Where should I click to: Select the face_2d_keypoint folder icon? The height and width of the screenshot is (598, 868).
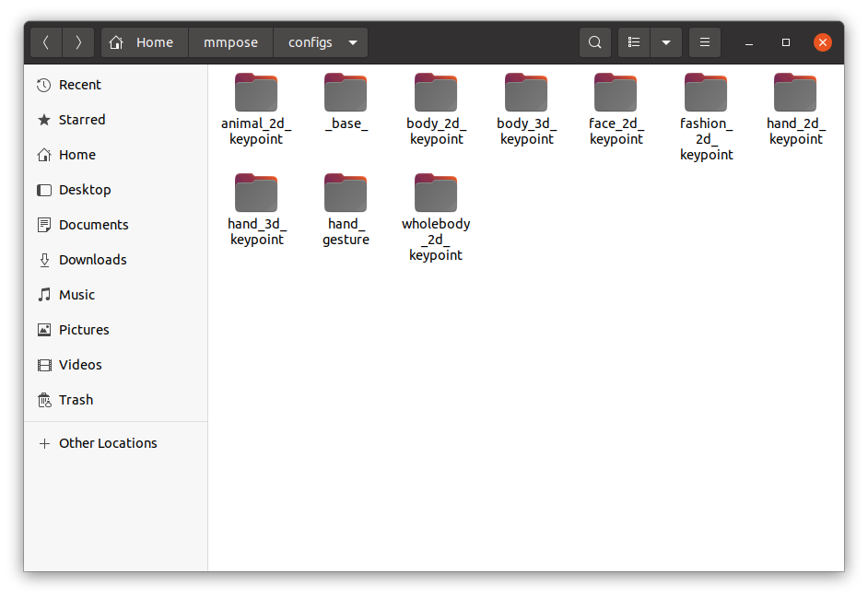[x=616, y=92]
